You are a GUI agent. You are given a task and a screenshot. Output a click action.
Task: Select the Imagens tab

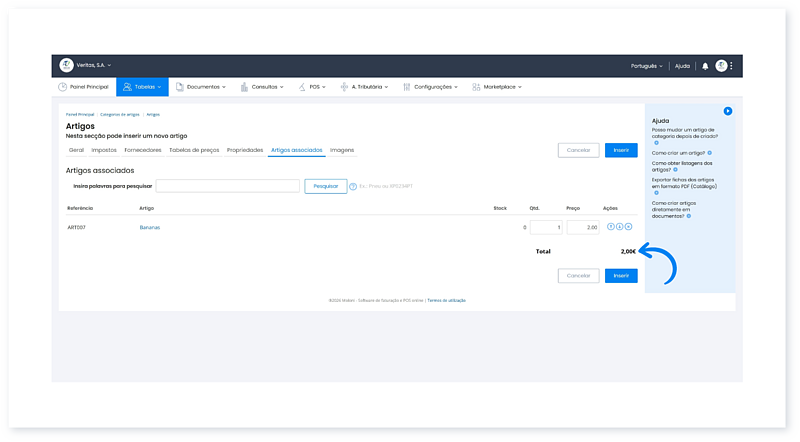[342, 150]
